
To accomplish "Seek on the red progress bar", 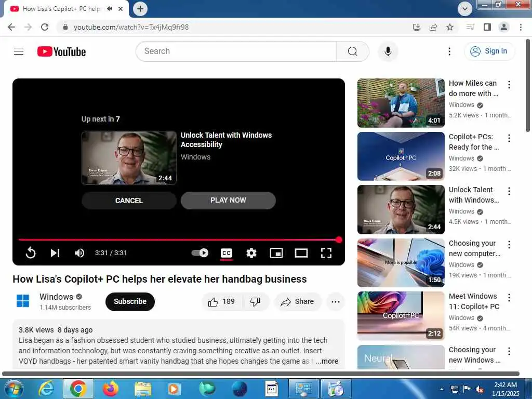I will coord(179,240).
